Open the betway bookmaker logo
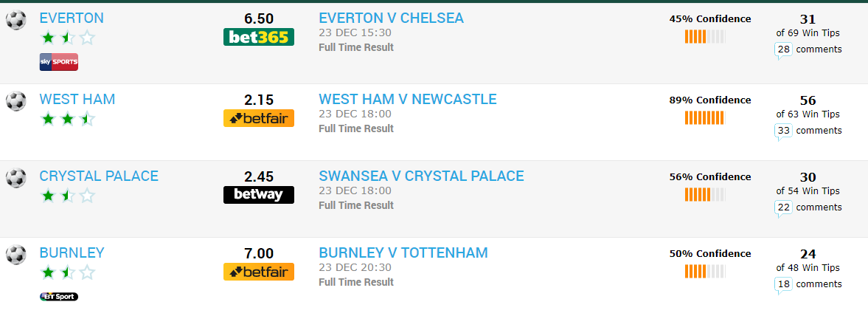This screenshot has height=316, width=868. (259, 195)
